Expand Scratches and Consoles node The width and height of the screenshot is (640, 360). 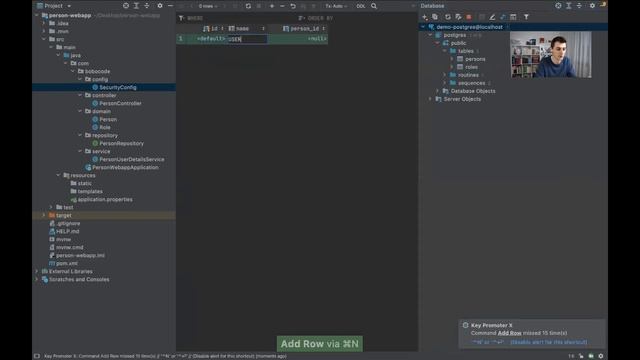(37, 279)
